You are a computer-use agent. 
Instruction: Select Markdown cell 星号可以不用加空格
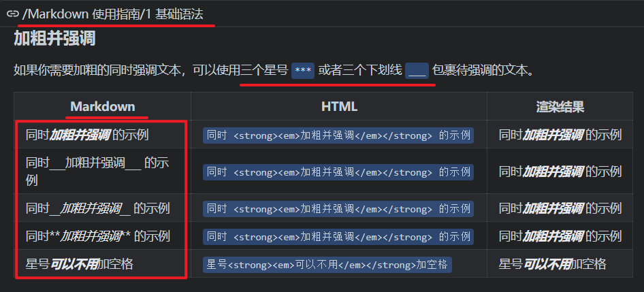coord(102,264)
